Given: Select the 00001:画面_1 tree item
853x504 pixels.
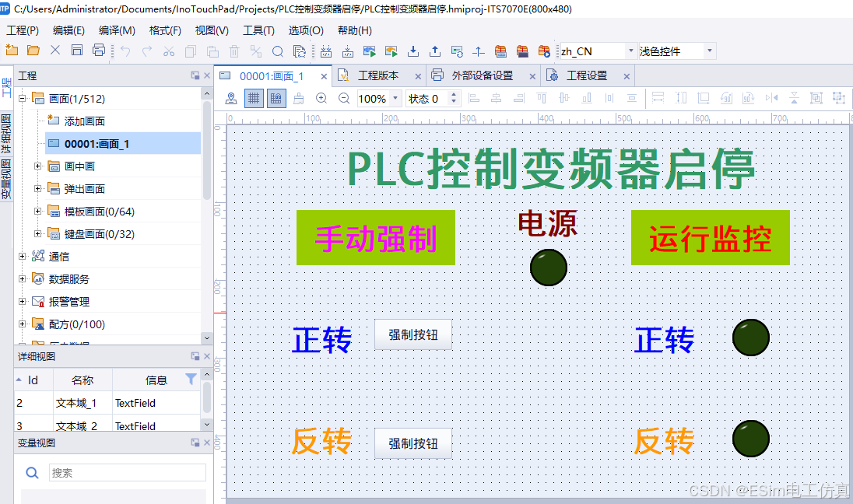Looking at the screenshot, I should [x=123, y=144].
